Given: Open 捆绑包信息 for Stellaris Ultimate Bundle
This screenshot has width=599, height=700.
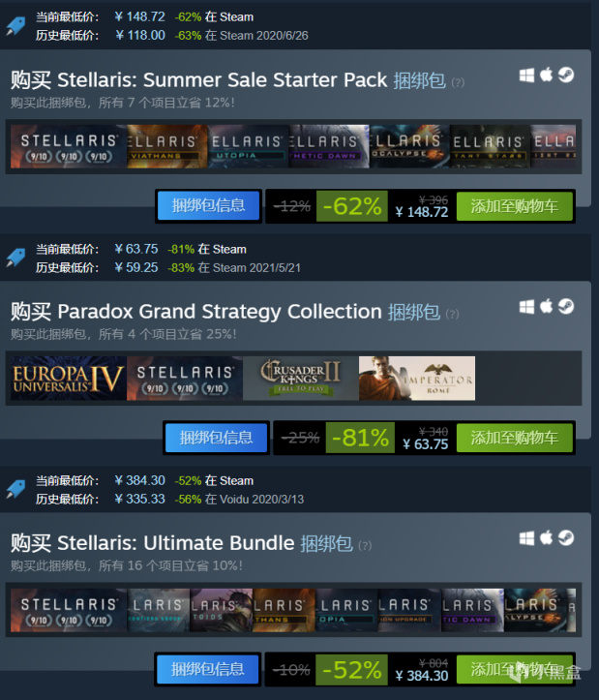Looking at the screenshot, I should tap(207, 669).
